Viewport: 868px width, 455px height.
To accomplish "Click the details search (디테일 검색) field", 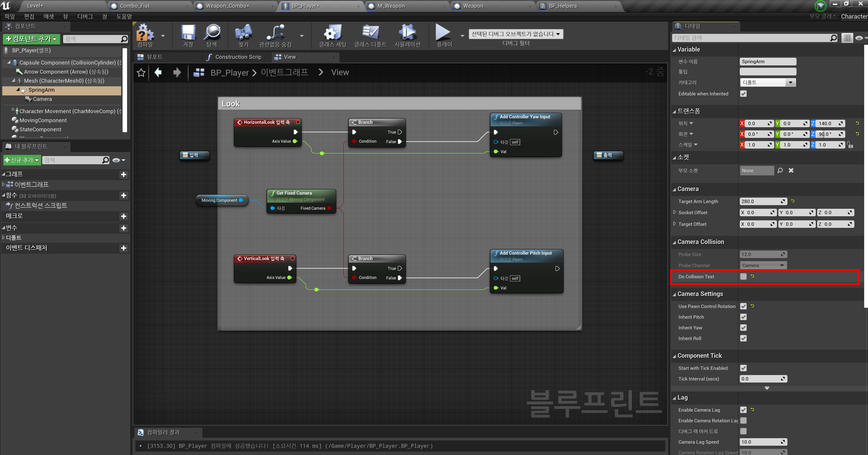I will pyautogui.click(x=755, y=38).
